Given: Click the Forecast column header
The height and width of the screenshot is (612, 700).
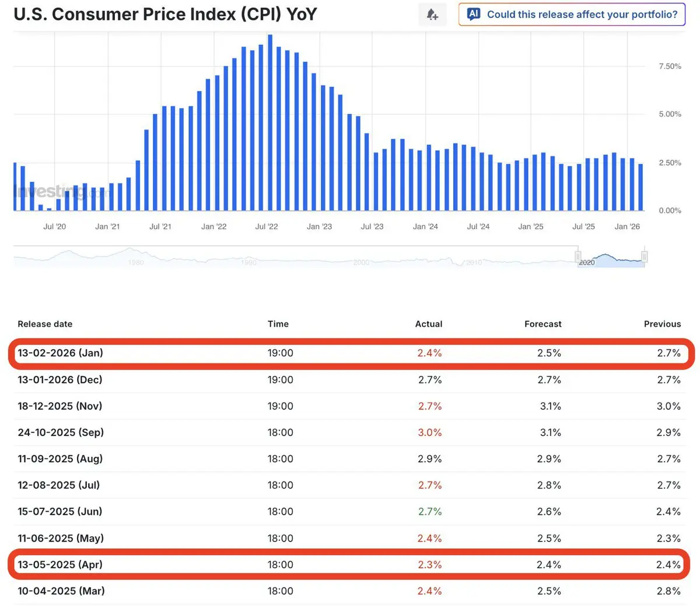Looking at the screenshot, I should pos(542,324).
